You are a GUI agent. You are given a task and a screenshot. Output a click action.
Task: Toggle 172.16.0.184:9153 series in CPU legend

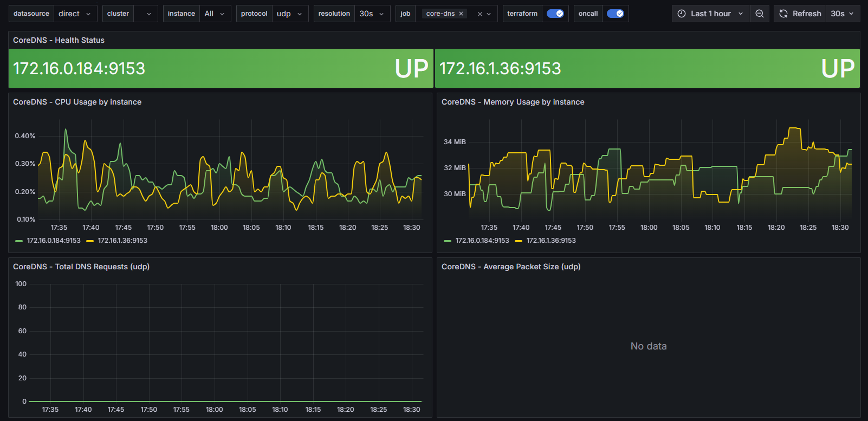(54, 241)
